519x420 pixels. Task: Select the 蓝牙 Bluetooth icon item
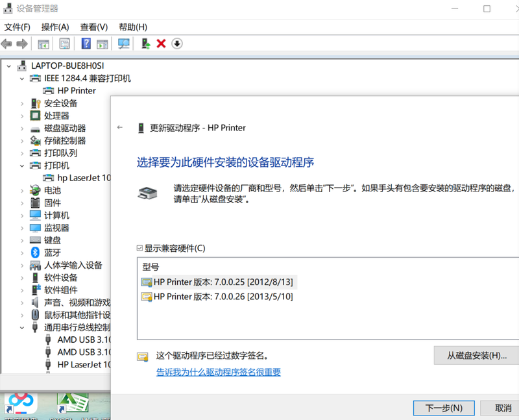35,253
